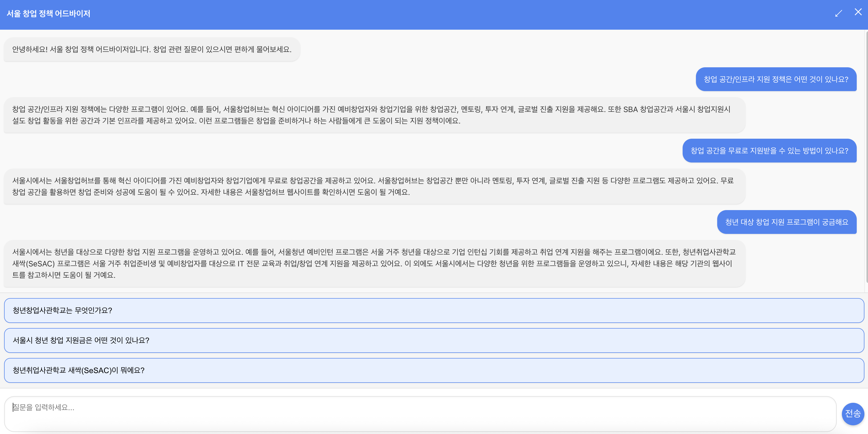Click bot reply starting 창업 공간/인프라 지원 정책에는 다양한
This screenshot has height=434, width=868.
point(374,115)
